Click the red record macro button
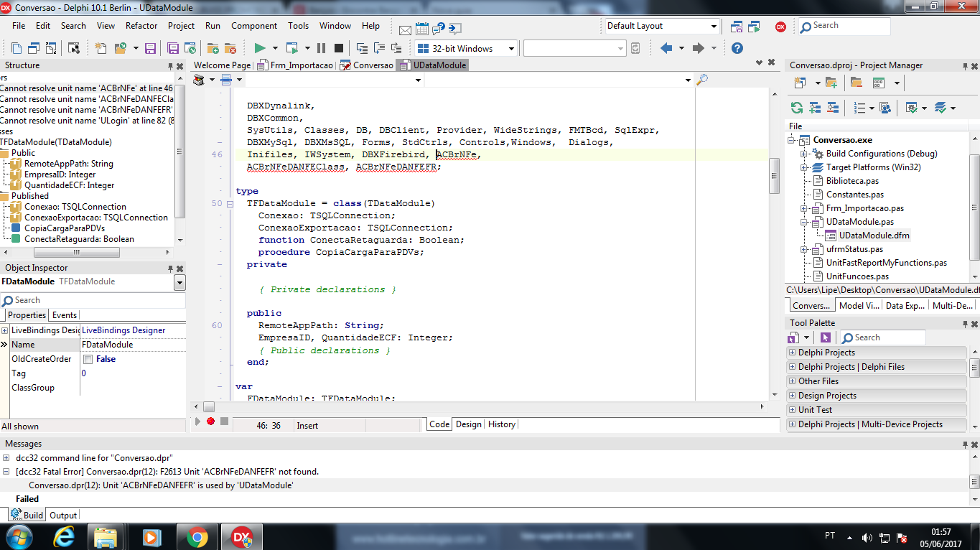This screenshot has height=550, width=980. tap(210, 421)
